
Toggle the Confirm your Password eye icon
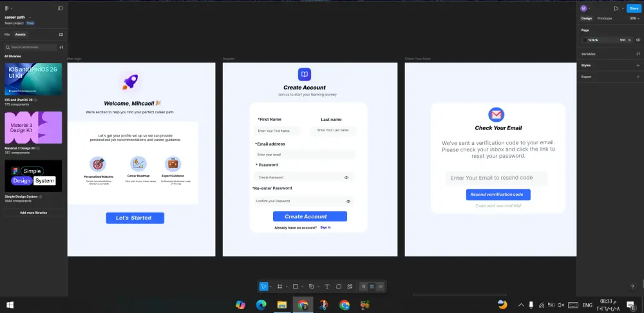point(348,202)
